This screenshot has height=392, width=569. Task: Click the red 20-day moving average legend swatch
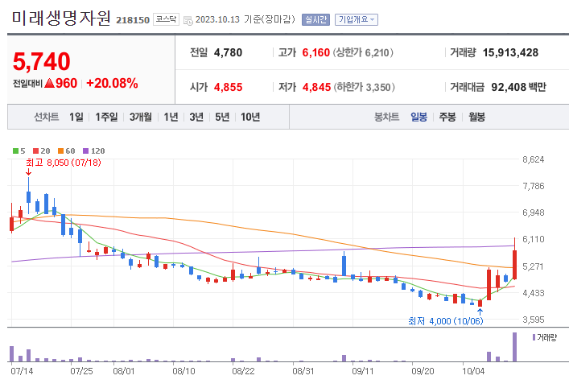tap(35, 151)
